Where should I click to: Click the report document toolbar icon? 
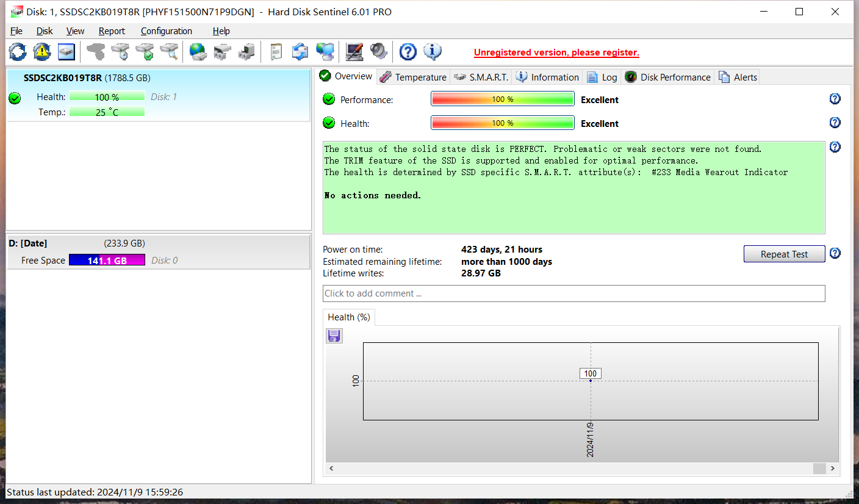point(276,52)
